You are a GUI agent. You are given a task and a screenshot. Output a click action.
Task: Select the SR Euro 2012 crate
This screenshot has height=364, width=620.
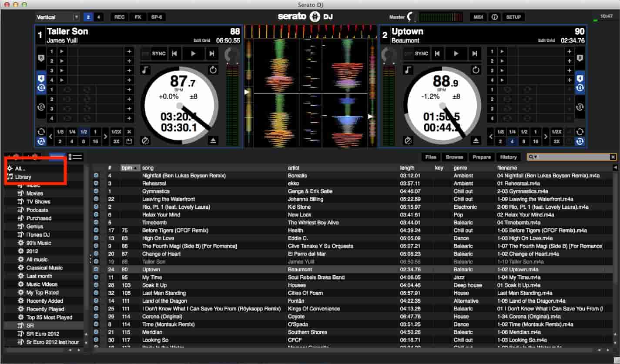[44, 334]
